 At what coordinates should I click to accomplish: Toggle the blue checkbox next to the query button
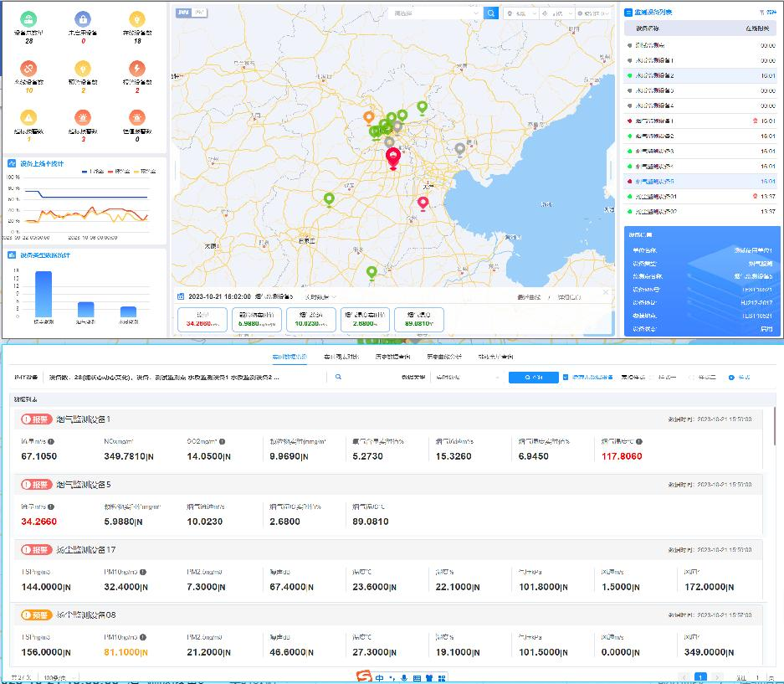tap(566, 378)
